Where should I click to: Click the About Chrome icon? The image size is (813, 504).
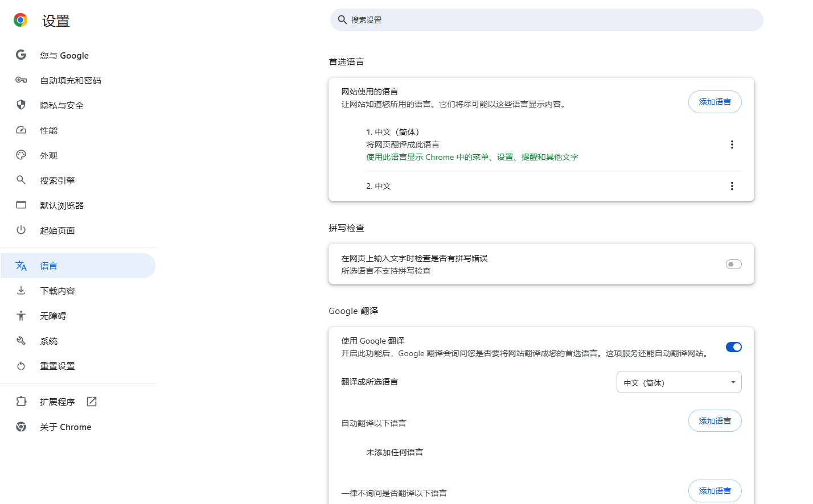[21, 427]
